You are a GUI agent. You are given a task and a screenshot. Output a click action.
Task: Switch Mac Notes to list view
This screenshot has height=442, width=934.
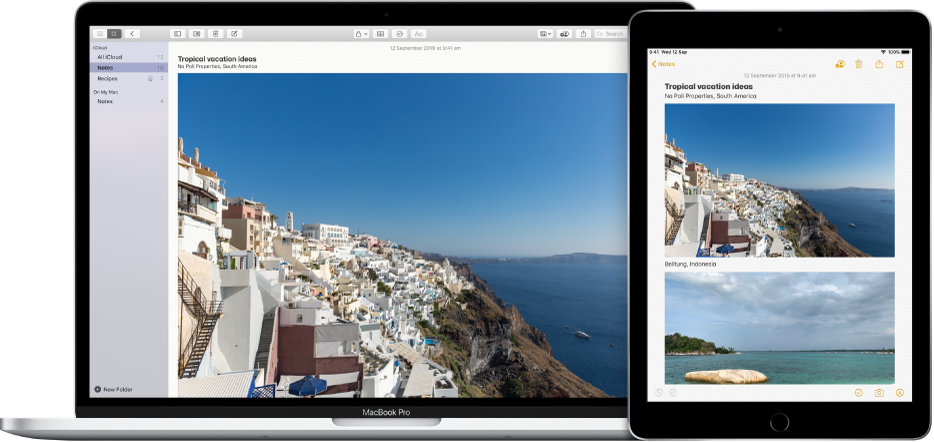click(100, 34)
